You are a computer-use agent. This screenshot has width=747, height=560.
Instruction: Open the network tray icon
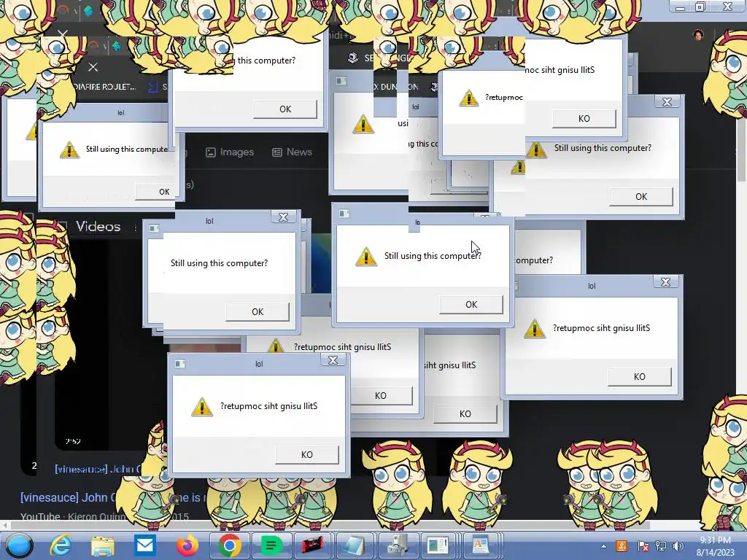coord(661,546)
